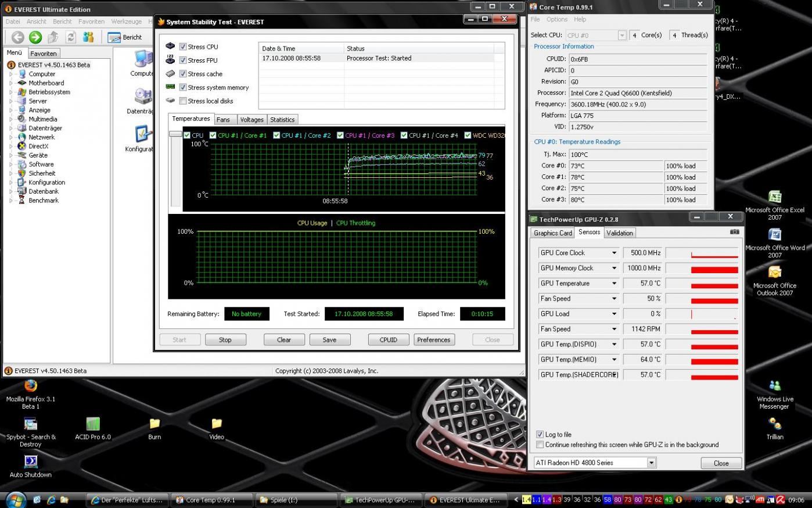Click the Netzwerk tree icon
Viewport: 812px width, 508px height.
pos(22,137)
